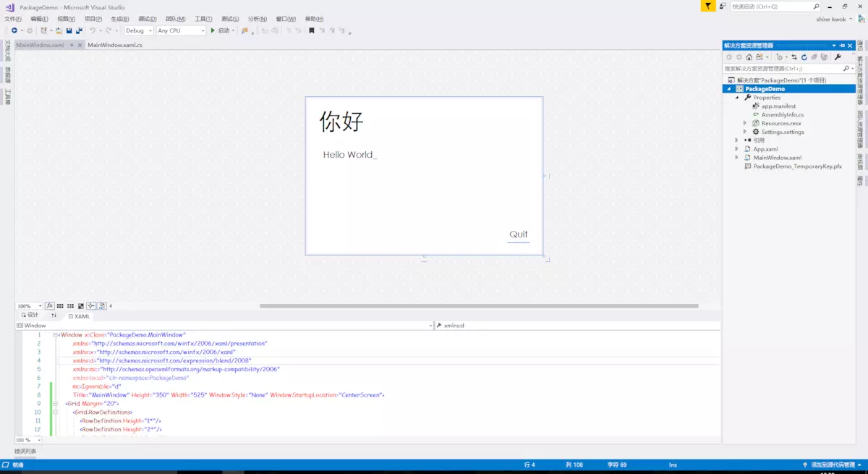This screenshot has height=474, width=868.
Task: Click the Sync with Active Document icon
Action: (794, 57)
